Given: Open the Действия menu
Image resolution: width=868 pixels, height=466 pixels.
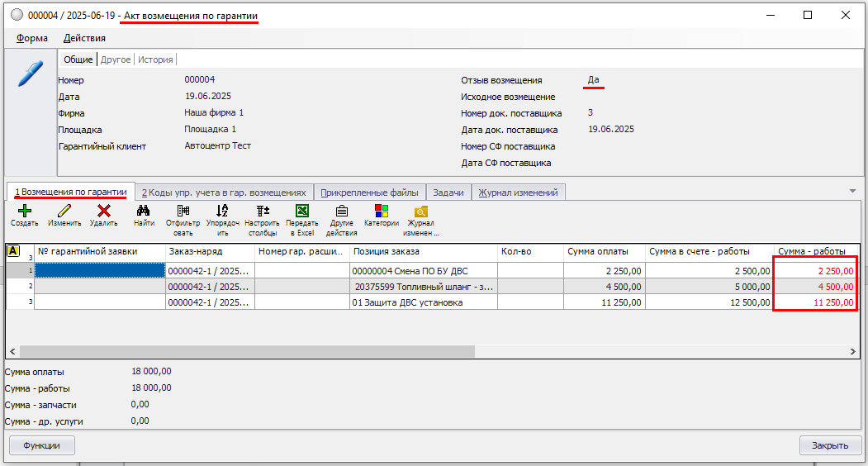Looking at the screenshot, I should (84, 38).
